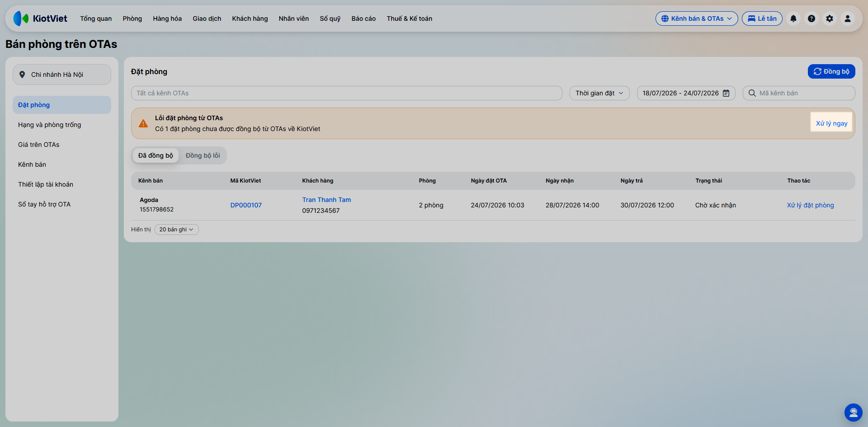Click the calendar icon in date range
Screen dimensions: 868x427
pos(726,93)
